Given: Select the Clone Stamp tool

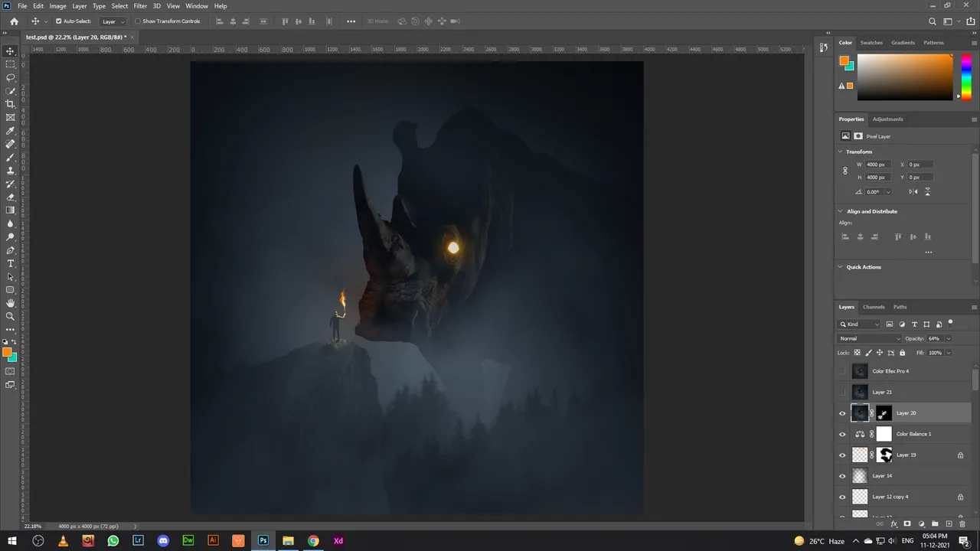Looking at the screenshot, I should point(10,171).
